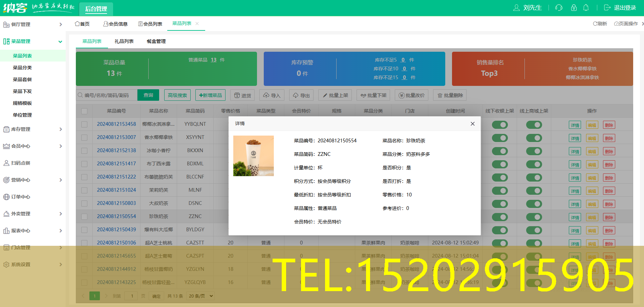Open the notification bell icon

tap(586, 7)
